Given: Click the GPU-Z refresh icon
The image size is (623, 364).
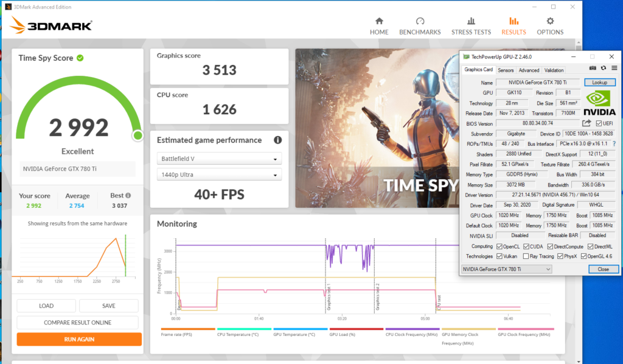Looking at the screenshot, I should [604, 68].
